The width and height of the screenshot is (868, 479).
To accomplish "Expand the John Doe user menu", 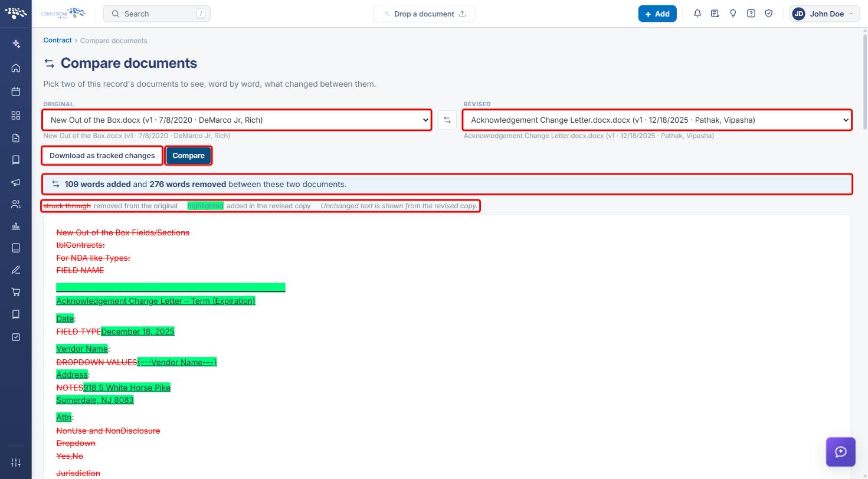I will click(824, 14).
